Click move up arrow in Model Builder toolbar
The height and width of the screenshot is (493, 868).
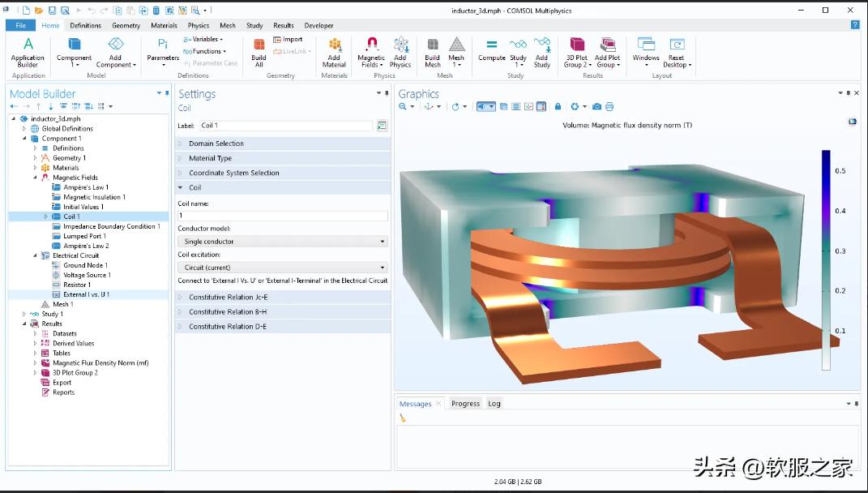point(38,105)
